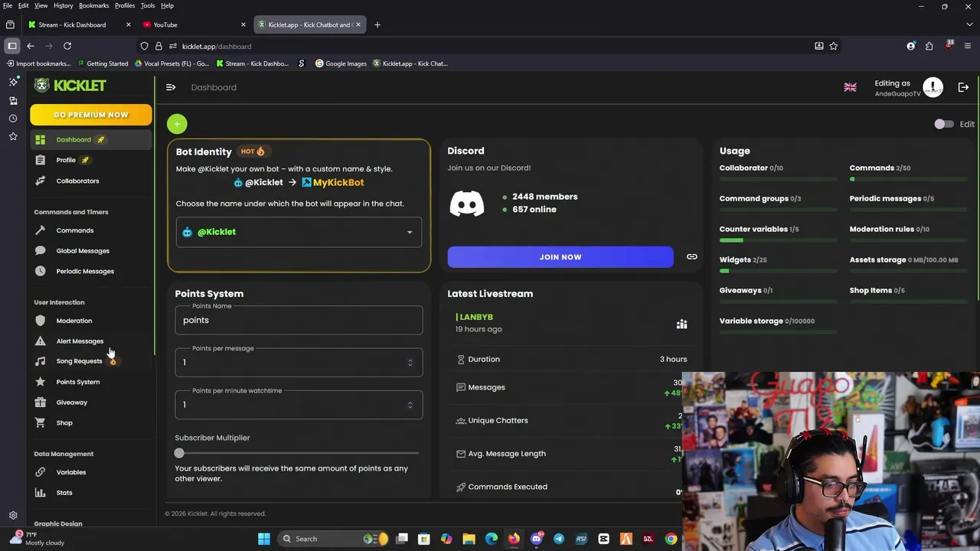
Task: Click Points per minute watchtime stepper arrows
Action: click(x=410, y=405)
